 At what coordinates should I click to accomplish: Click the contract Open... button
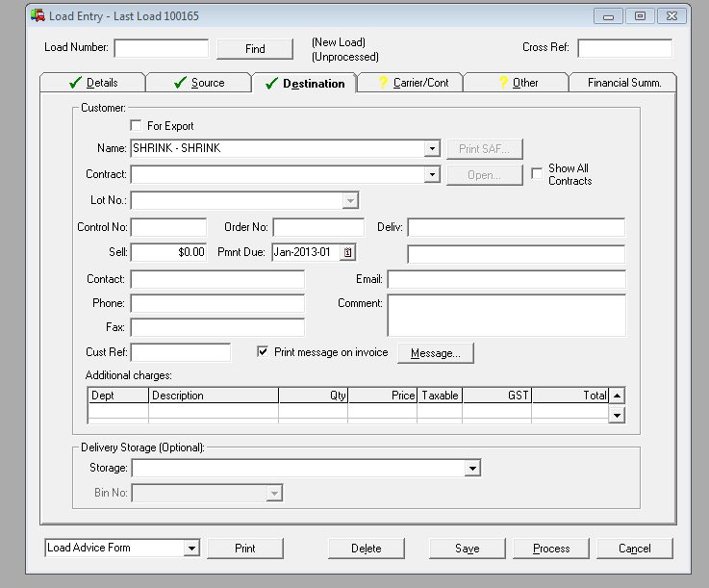484,175
